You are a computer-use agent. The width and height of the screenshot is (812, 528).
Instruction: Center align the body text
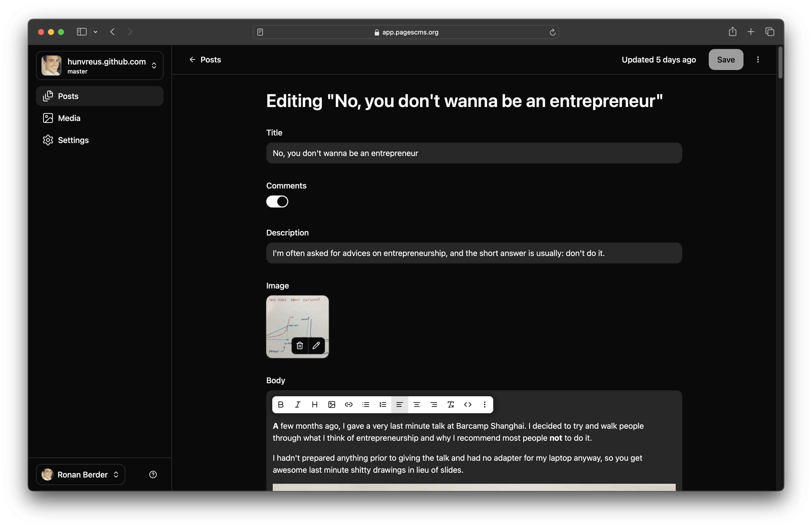[x=416, y=404]
